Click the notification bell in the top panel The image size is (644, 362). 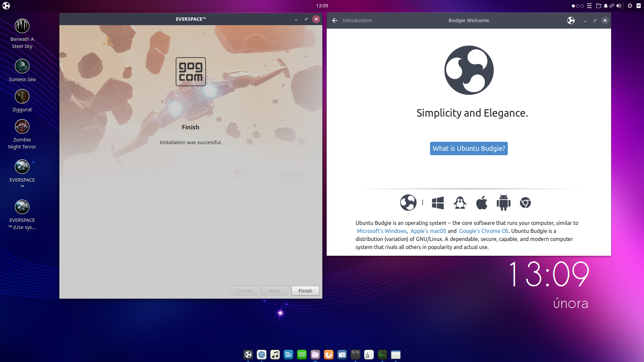(605, 6)
